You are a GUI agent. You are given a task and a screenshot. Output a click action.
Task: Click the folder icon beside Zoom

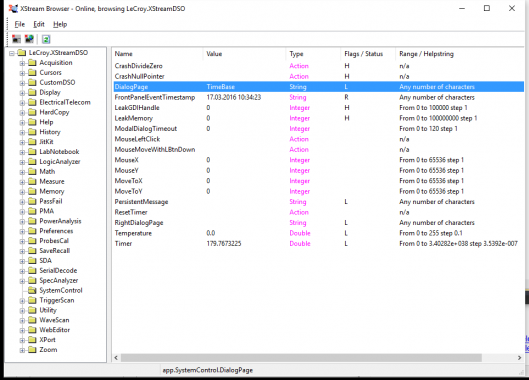coord(32,350)
